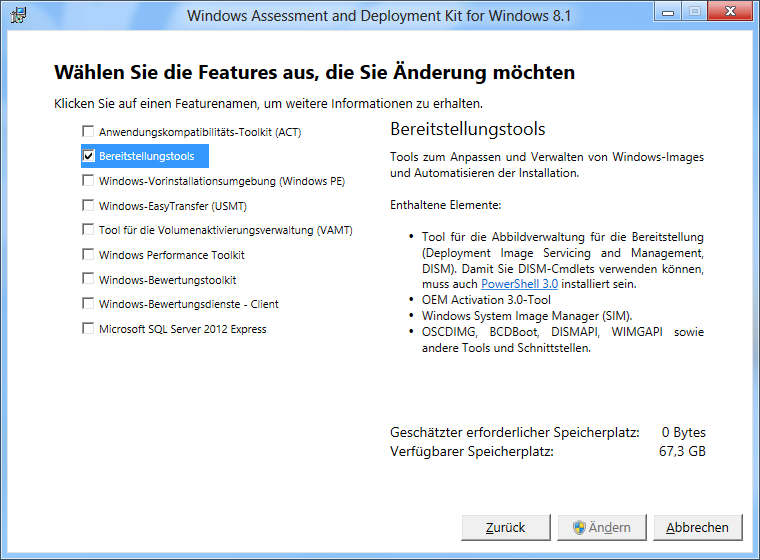This screenshot has width=760, height=560.
Task: Uncheck the Bereitstellungstools checkbox
Action: pos(88,156)
